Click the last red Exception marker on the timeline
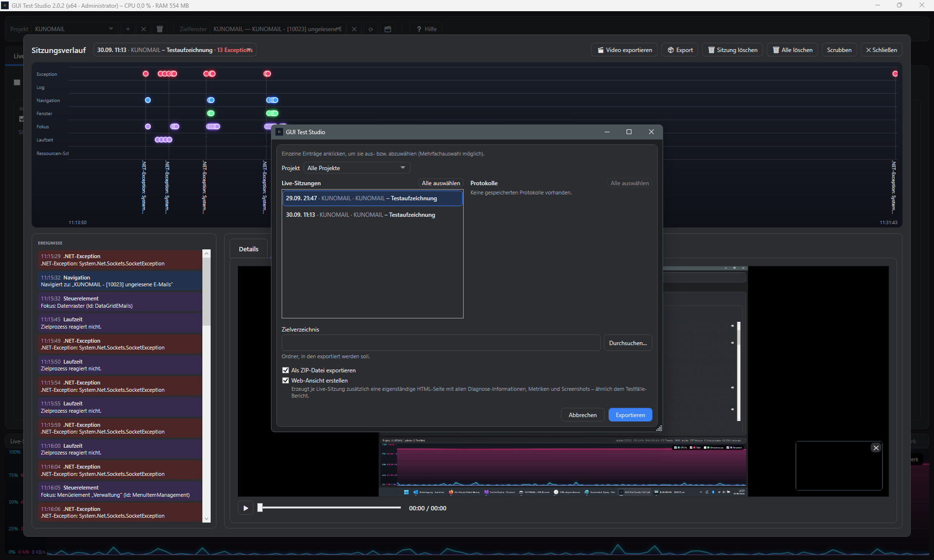This screenshot has width=934, height=560. (895, 74)
